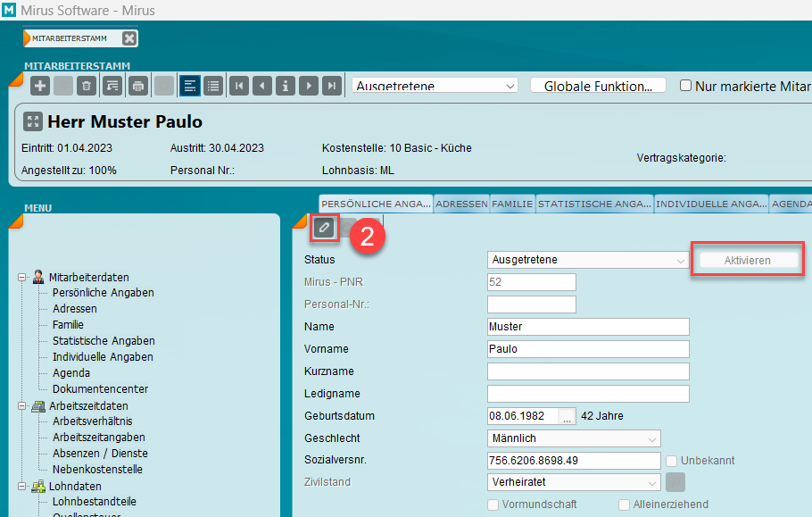Click the Globale Funktion button

598,86
